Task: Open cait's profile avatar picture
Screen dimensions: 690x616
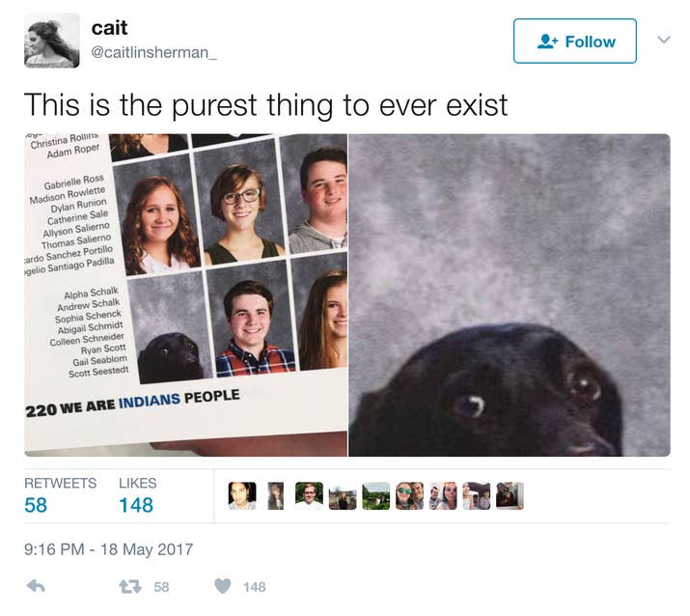Action: pos(52,41)
